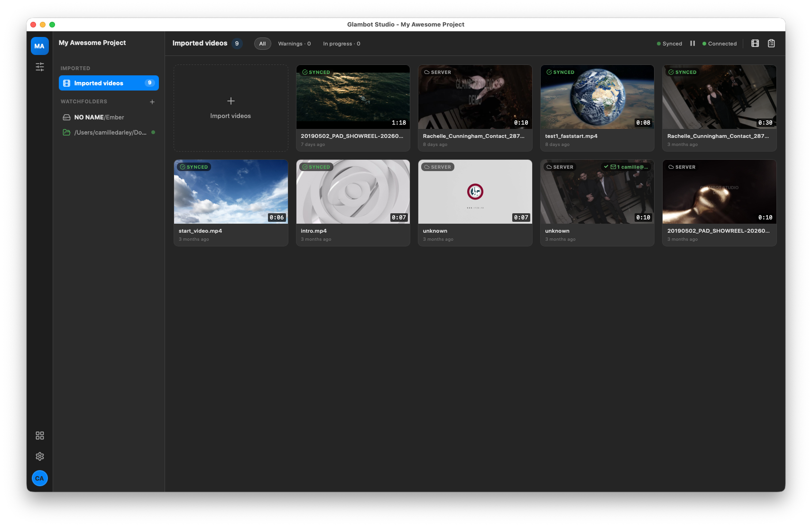Click file name test1_faststart.mp4
The width and height of the screenshot is (812, 527).
pyautogui.click(x=571, y=136)
